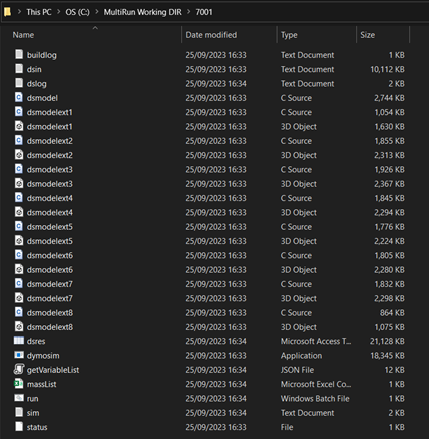Viewport: 429px width, 439px height.
Task: Expand the chevron after MultiRun Working DIR
Action: 189,12
